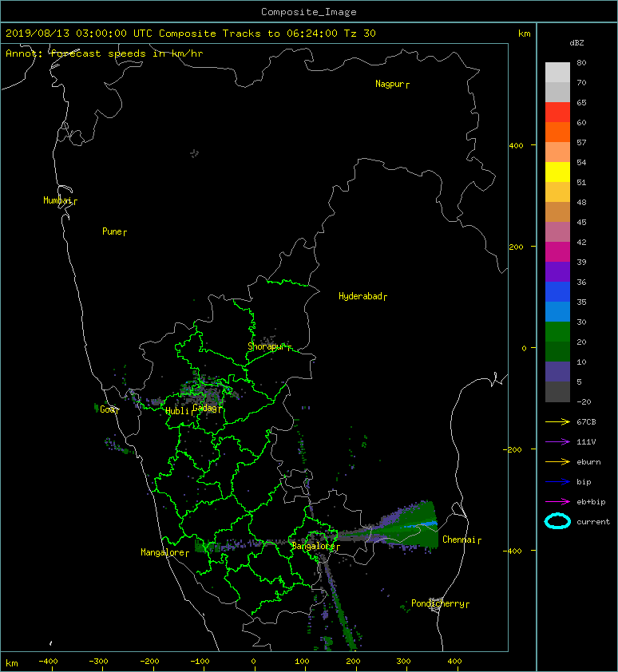618x672 pixels.
Task: Click the 48 value on the dBZ scale
Action: (581, 202)
